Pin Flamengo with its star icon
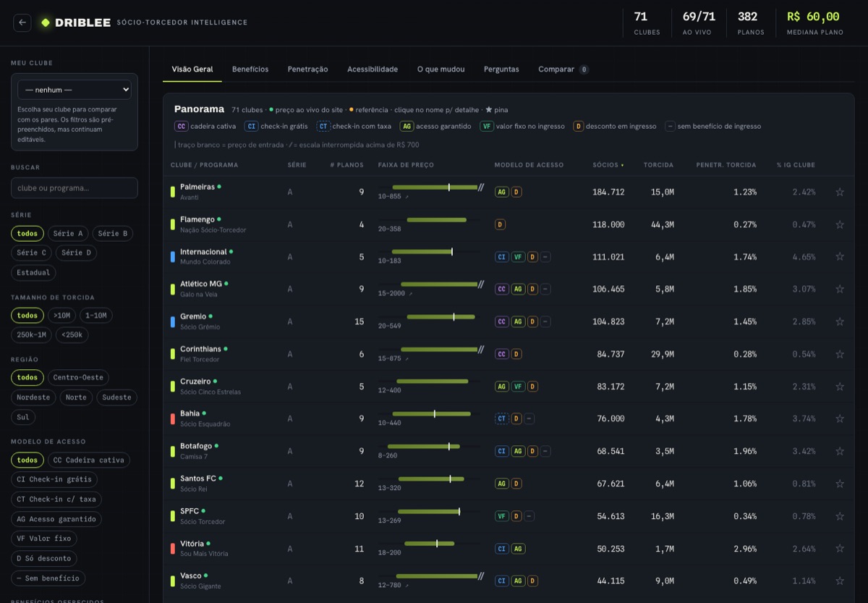 840,224
